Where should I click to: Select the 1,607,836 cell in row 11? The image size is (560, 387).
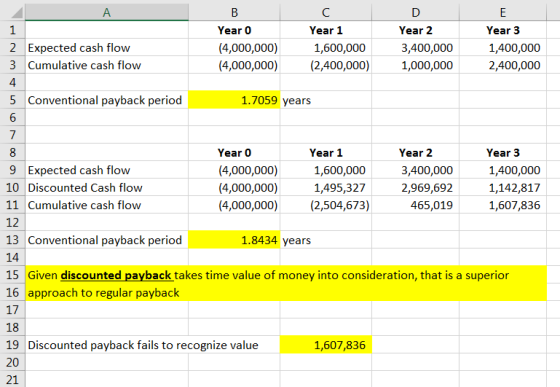[x=503, y=205]
